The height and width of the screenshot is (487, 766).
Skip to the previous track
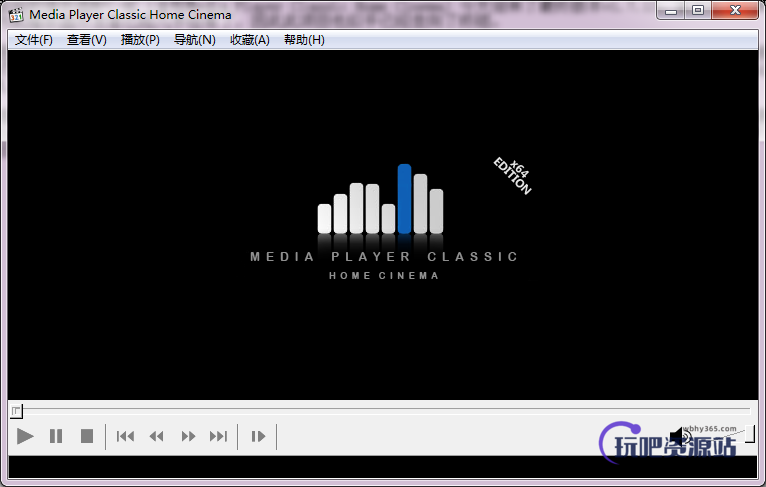click(126, 436)
